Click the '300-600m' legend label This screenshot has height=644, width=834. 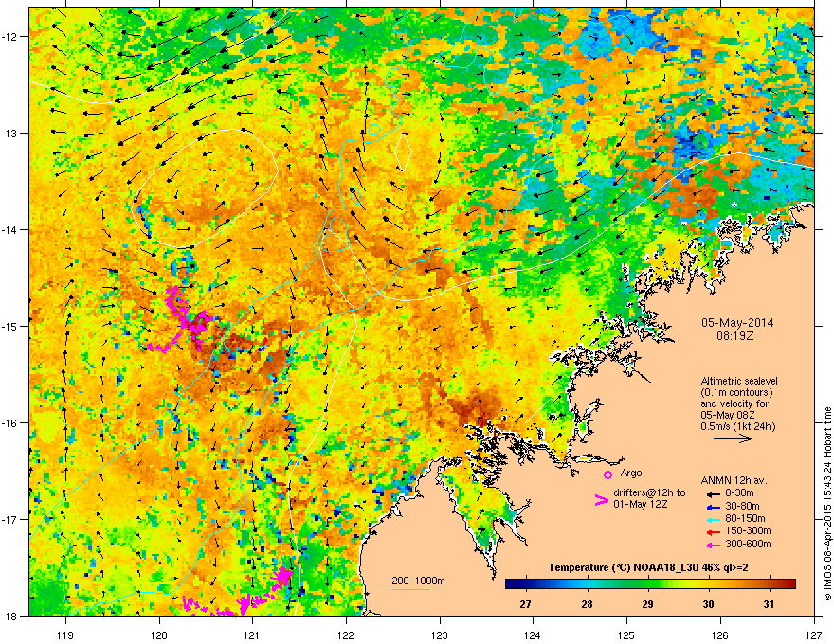(x=748, y=544)
